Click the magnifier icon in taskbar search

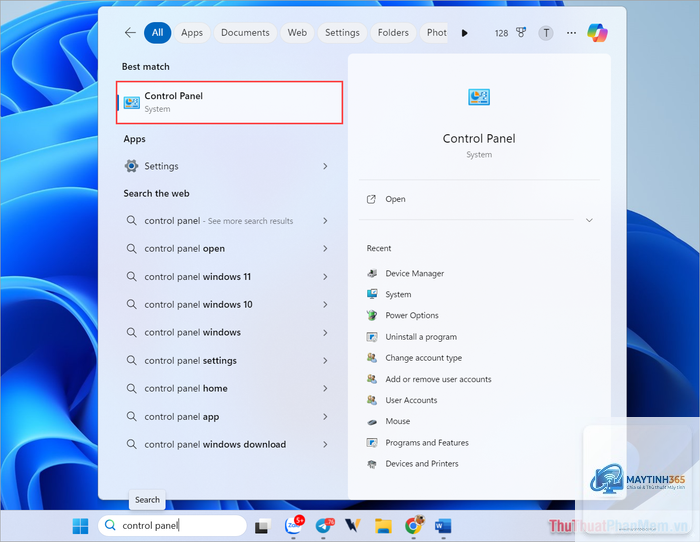coord(110,525)
